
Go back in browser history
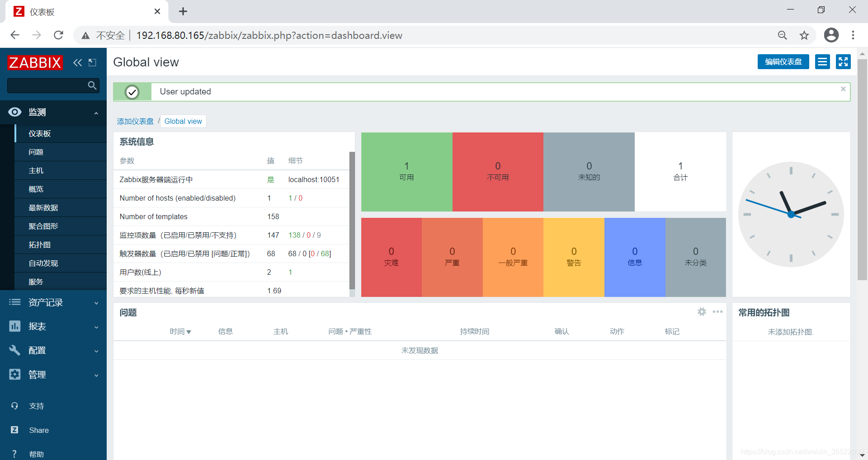15,35
